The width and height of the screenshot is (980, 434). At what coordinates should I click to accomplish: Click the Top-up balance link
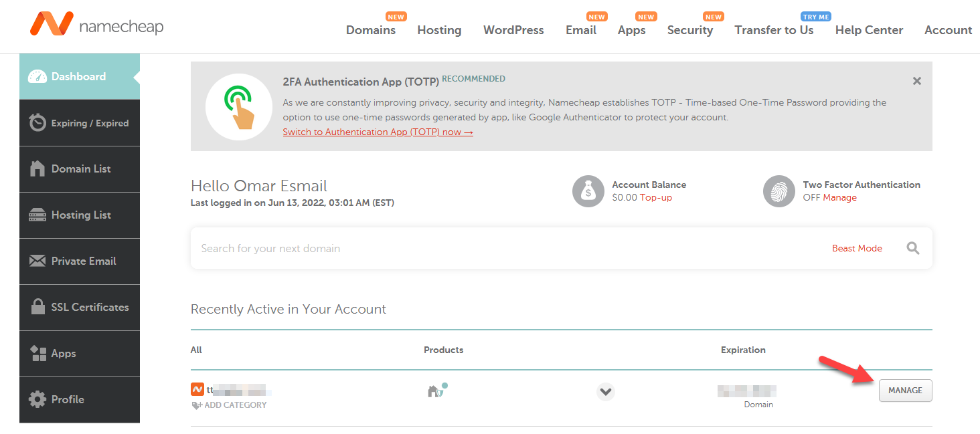[656, 197]
